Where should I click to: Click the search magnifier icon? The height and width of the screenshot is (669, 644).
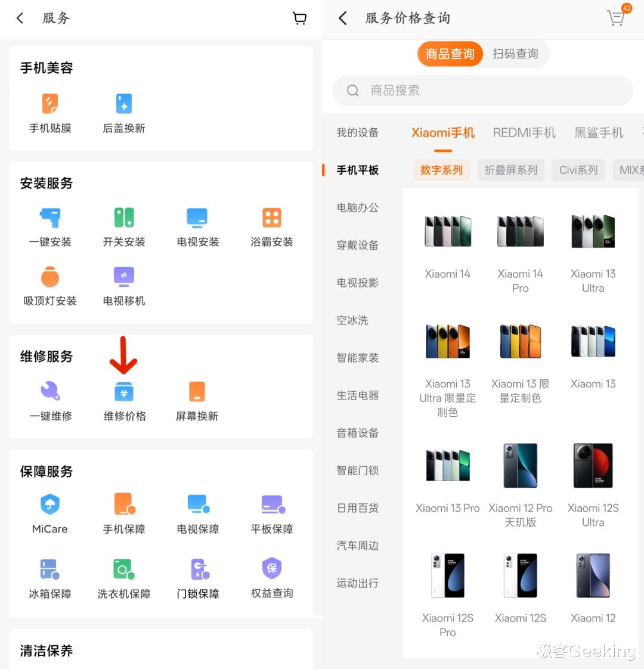[352, 91]
